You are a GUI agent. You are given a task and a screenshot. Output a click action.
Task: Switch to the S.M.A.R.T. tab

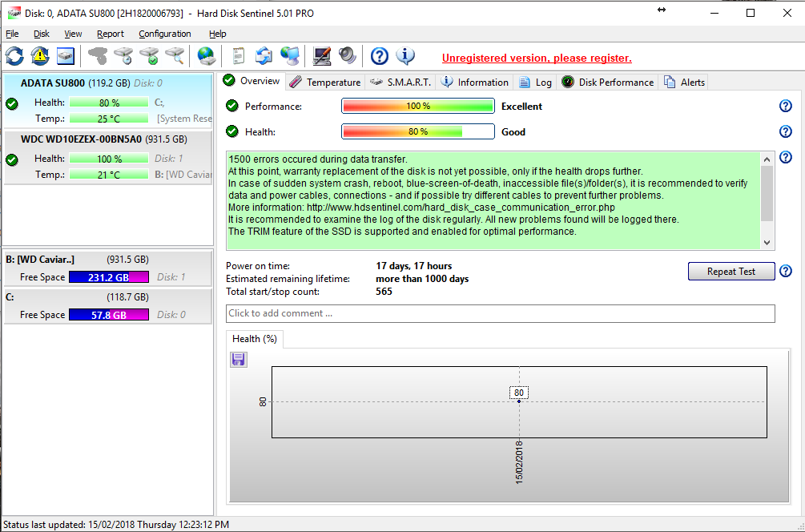[401, 83]
